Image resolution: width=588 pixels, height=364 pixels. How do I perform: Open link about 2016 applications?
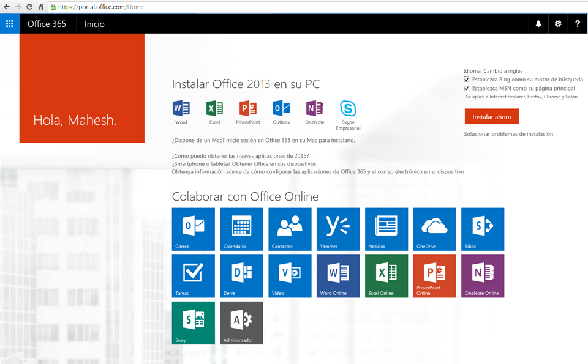click(240, 156)
